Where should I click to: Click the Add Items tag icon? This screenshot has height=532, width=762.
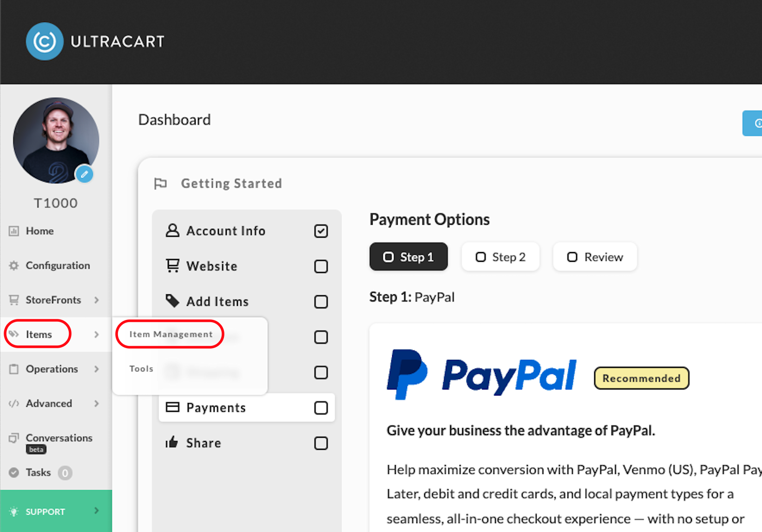click(172, 301)
